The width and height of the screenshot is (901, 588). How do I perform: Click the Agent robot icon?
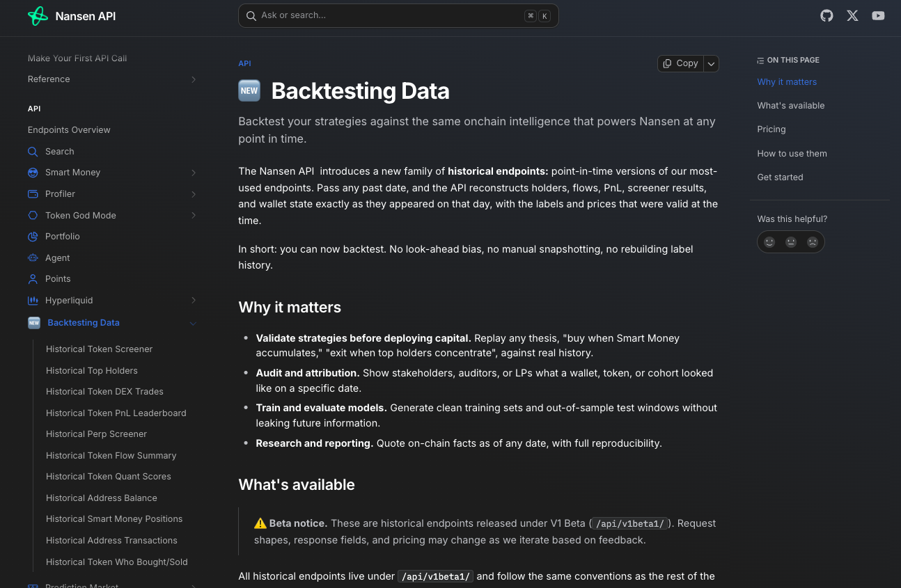point(33,258)
